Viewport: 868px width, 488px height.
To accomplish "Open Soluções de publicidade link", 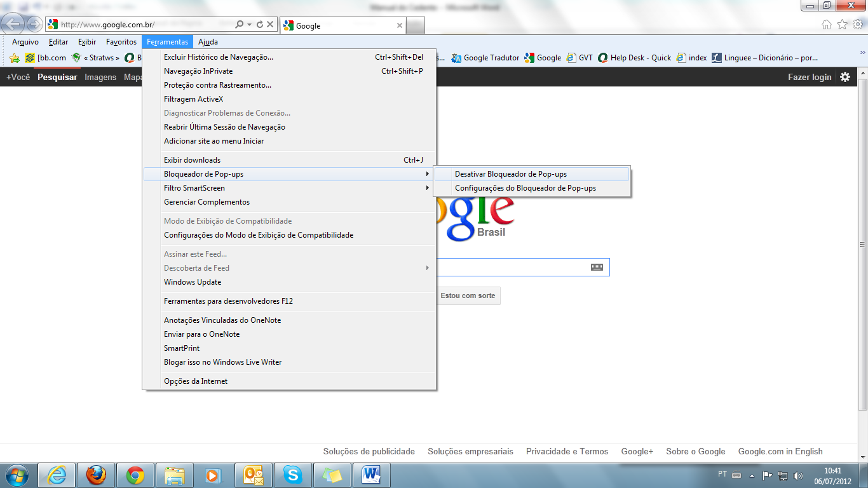I will 369,451.
